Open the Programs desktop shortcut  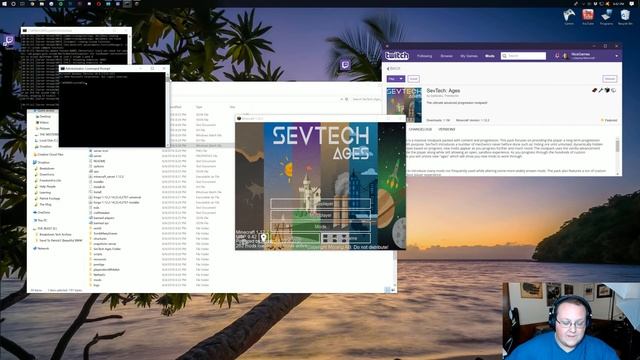click(607, 17)
